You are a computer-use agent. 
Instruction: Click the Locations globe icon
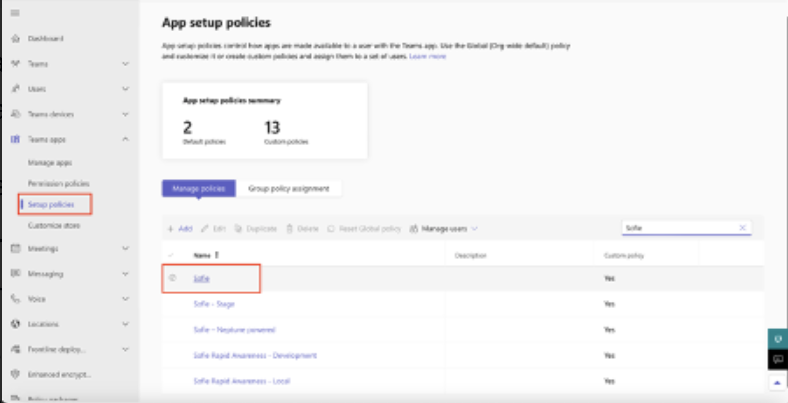pos(15,324)
